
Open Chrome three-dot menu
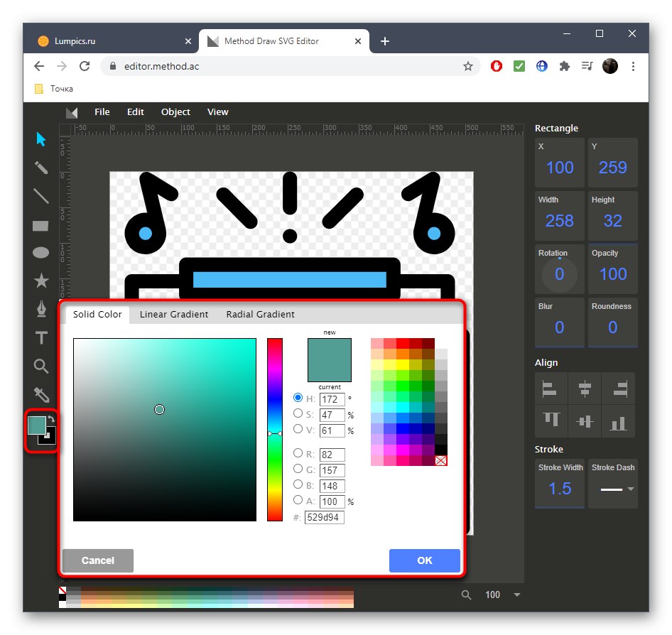coord(633,66)
